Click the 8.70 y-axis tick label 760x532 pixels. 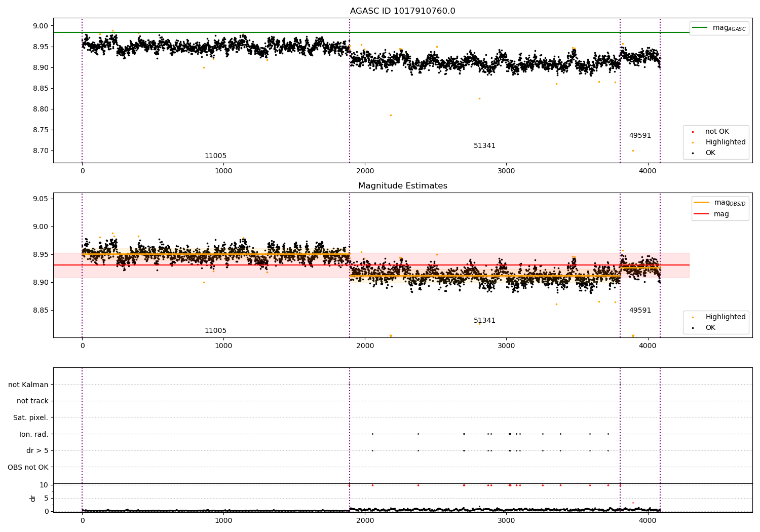click(40, 150)
